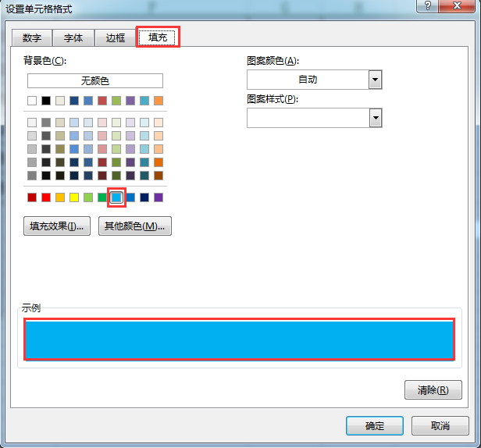Pick orange swatch in top theme row
Screen dimensions: 481x448
159,101
